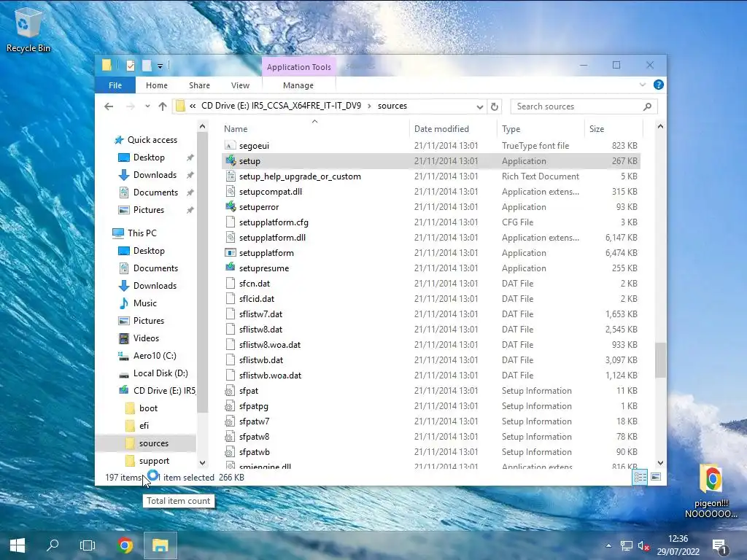Screen dimensions: 747x560
Task: Click the search magnifier icon
Action: (647, 106)
